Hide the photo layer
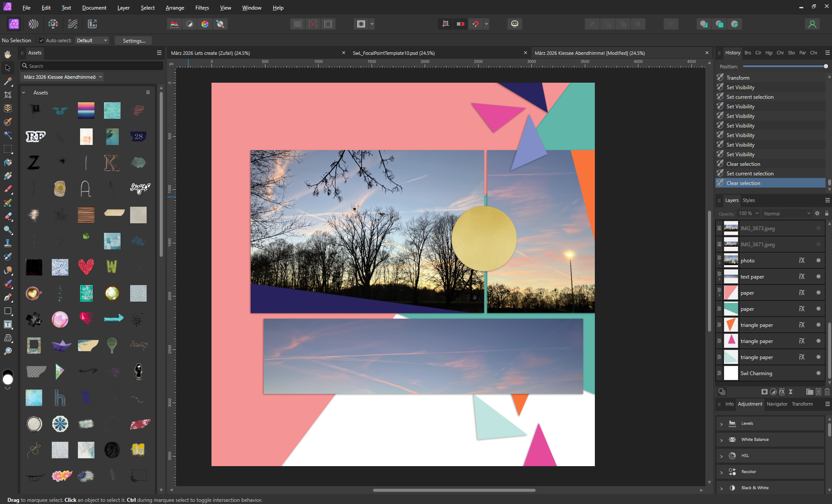The width and height of the screenshot is (832, 504). point(819,261)
